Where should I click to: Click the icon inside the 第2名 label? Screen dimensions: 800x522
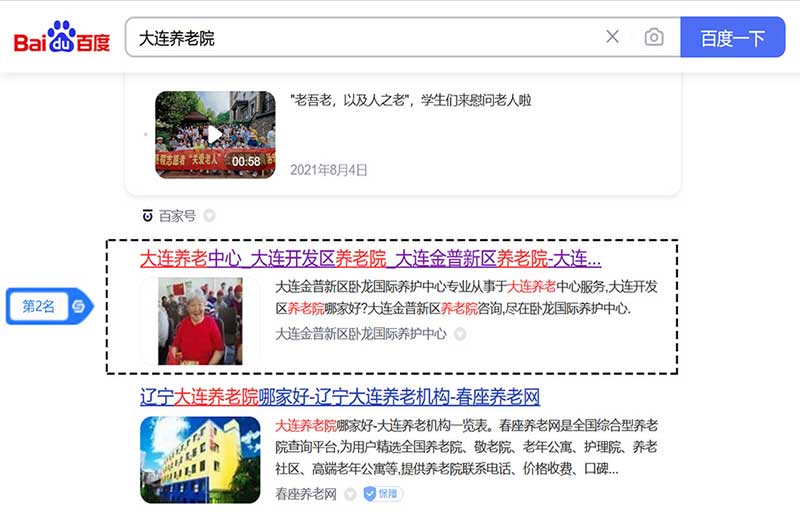click(x=78, y=307)
